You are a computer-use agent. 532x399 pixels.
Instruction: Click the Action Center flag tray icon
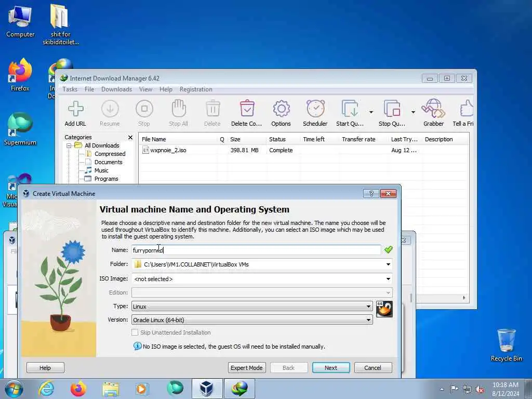(454, 389)
